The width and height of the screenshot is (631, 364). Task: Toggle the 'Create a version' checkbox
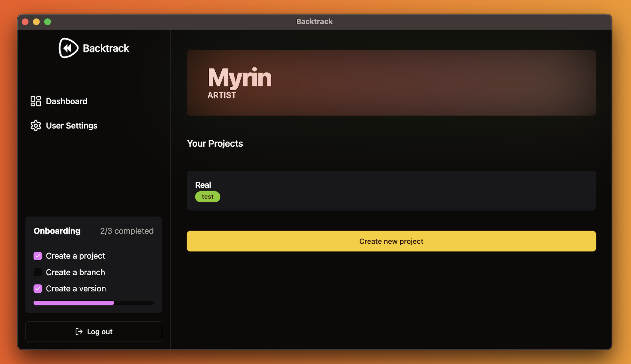(38, 289)
